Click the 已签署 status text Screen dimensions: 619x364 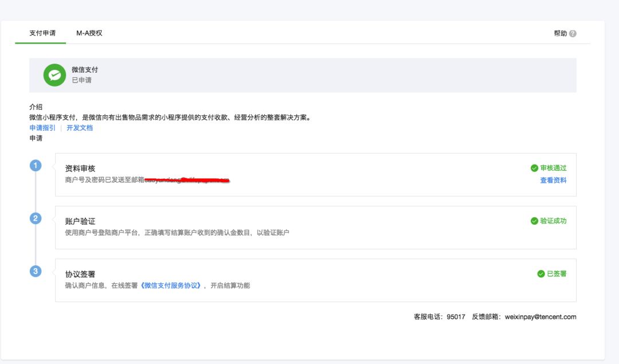tap(557, 274)
